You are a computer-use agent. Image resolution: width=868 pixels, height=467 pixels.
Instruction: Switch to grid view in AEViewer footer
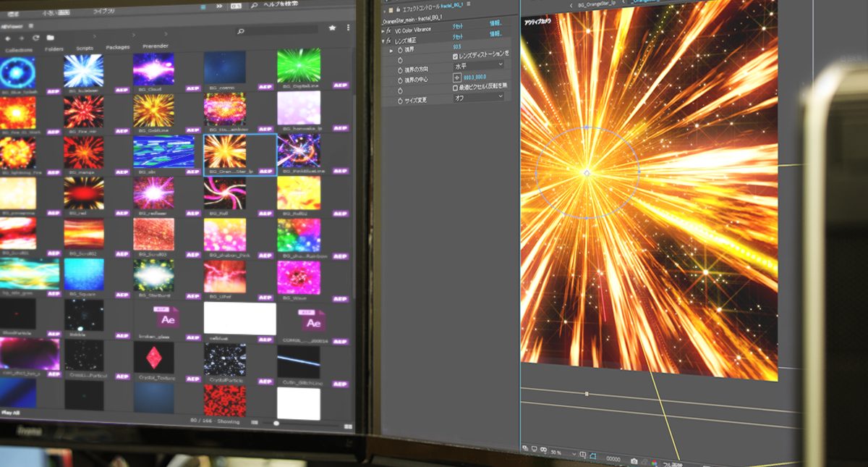[254, 422]
